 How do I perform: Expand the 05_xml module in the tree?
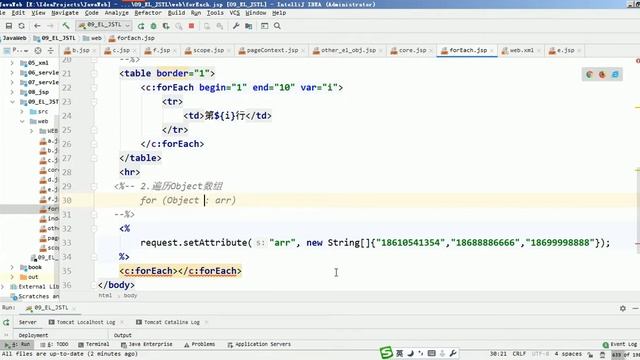point(12,63)
